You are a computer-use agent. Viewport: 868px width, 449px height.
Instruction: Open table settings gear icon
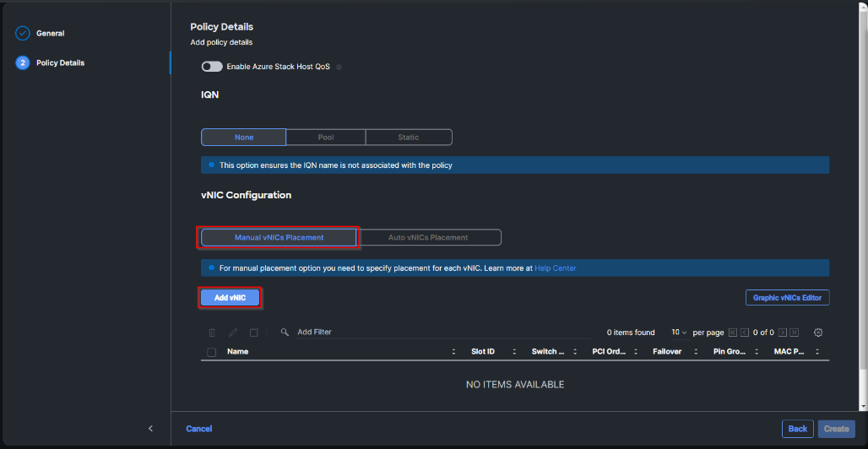tap(818, 333)
